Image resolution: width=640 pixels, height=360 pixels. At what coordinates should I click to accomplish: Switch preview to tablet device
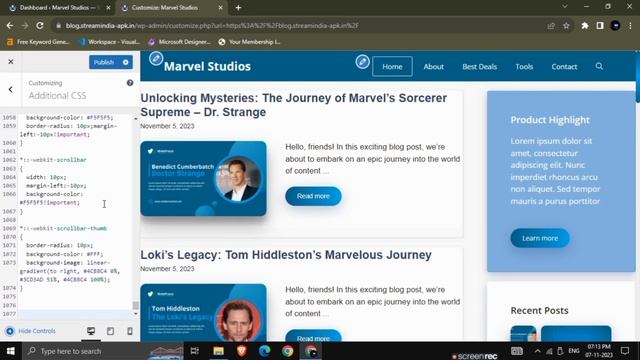point(110,331)
